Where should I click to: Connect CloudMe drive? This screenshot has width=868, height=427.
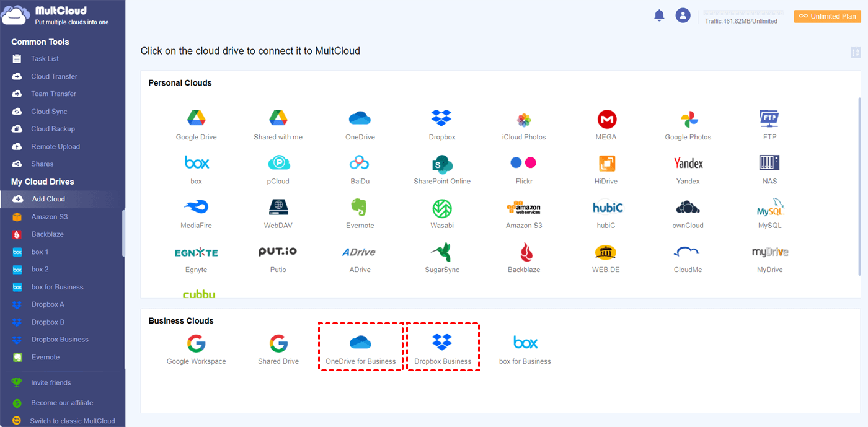pyautogui.click(x=688, y=258)
